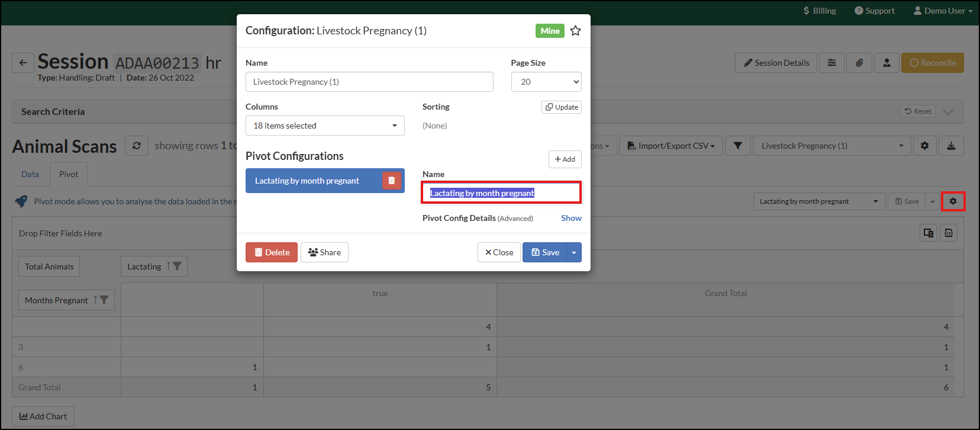The image size is (980, 430).
Task: Open the Page Size dropdown
Action: click(546, 82)
